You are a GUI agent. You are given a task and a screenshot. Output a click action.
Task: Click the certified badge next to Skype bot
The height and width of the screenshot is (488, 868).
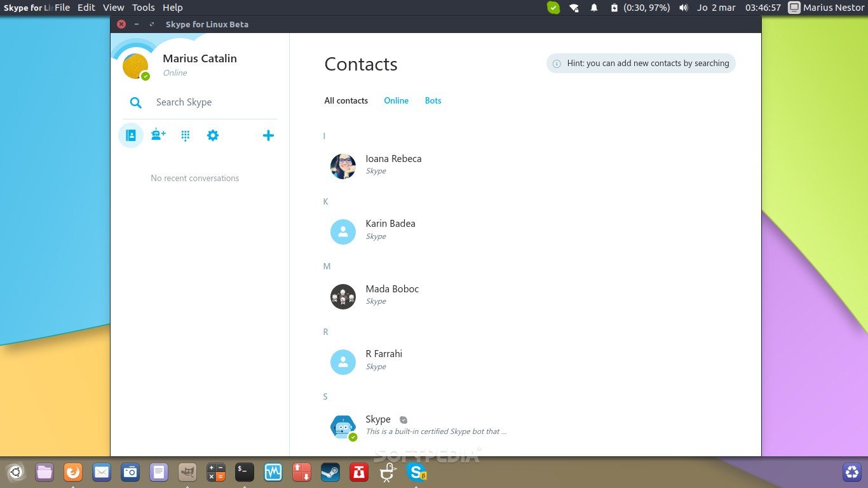pos(403,420)
